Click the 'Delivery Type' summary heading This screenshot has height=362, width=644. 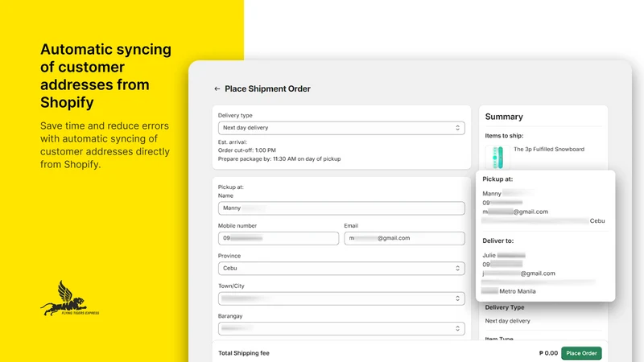(x=505, y=307)
